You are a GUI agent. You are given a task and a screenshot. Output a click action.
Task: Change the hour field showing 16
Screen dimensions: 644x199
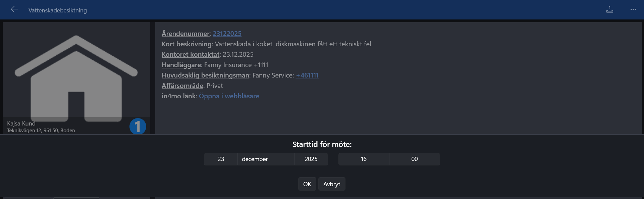tap(364, 159)
